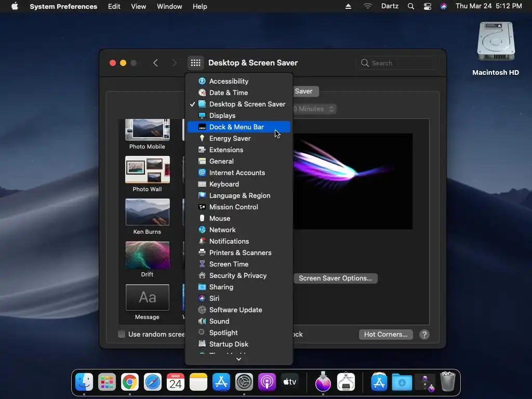The width and height of the screenshot is (532, 399).
Task: Select the Photo Mobile screen saver
Action: pyautogui.click(x=147, y=135)
